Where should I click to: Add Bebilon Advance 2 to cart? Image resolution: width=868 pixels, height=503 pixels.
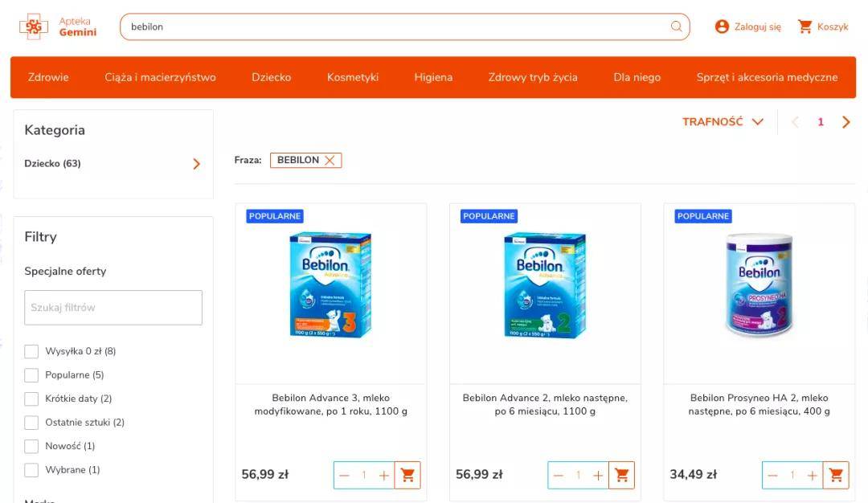[x=621, y=475]
